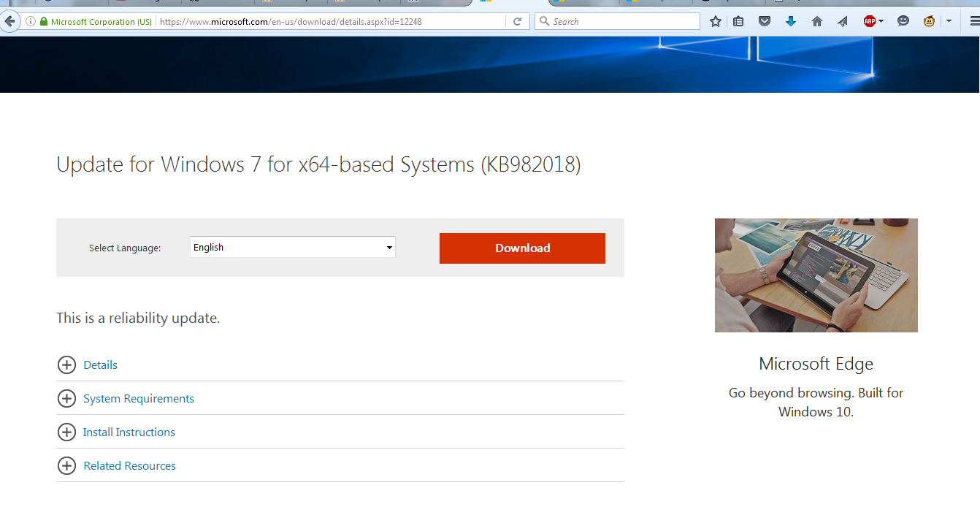This screenshot has height=515, width=980.
Task: Open the Greasemonkey dropdown arrow
Action: (x=949, y=22)
